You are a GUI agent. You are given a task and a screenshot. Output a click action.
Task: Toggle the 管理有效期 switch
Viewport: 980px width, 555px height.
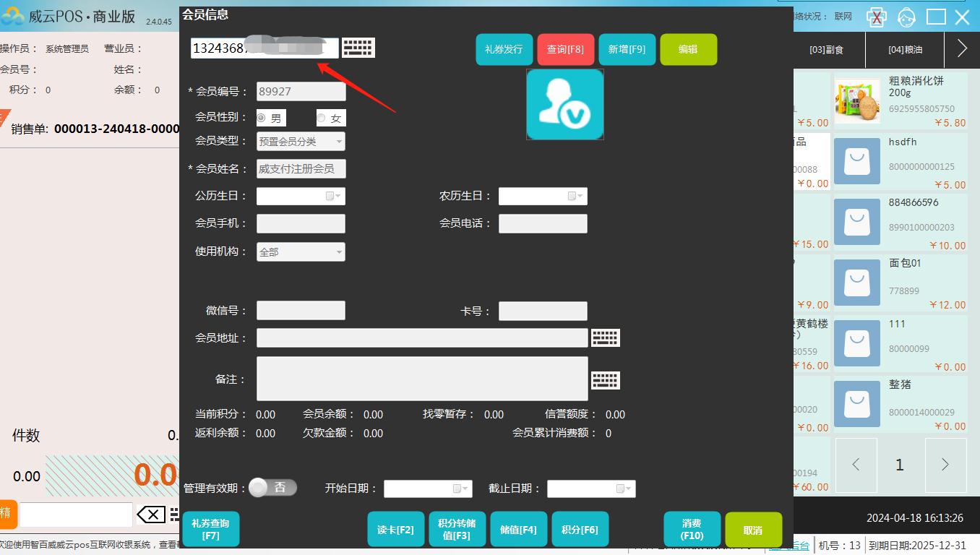272,488
